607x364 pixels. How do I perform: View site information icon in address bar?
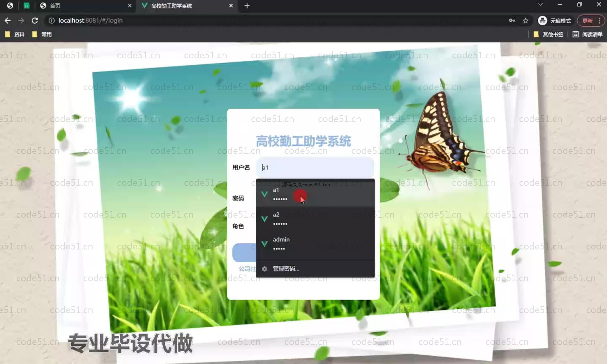tap(52, 20)
